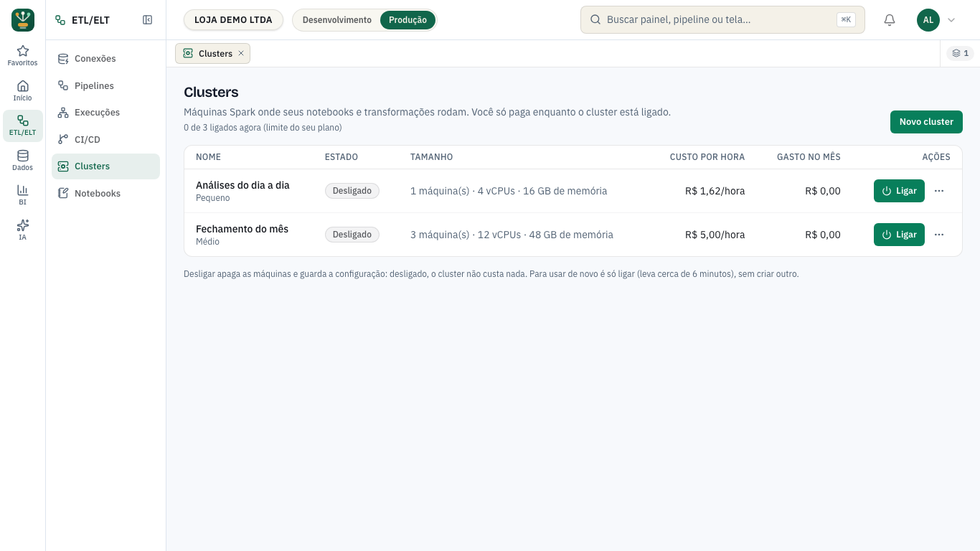Click the Novo cluster button

point(926,122)
